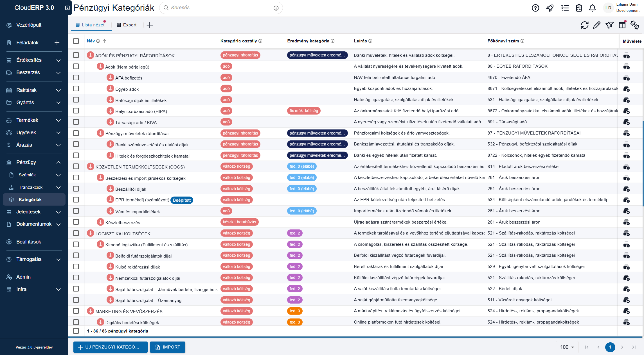The height and width of the screenshot is (355, 644).
Task: Check the Egyéb adók row checkbox
Action: tap(76, 88)
